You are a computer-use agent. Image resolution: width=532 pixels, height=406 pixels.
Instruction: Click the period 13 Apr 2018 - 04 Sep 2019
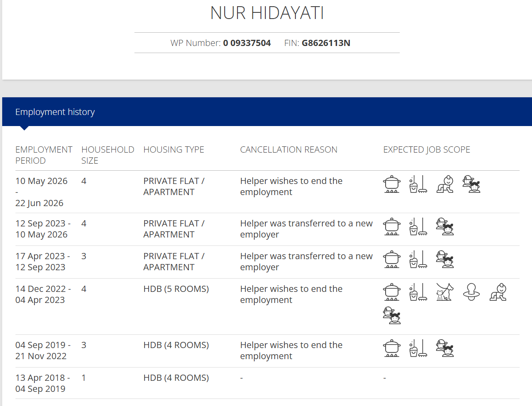(43, 383)
